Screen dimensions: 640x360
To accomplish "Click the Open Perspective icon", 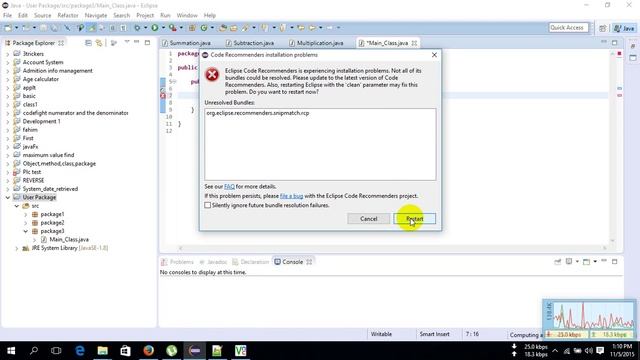I will click(602, 28).
